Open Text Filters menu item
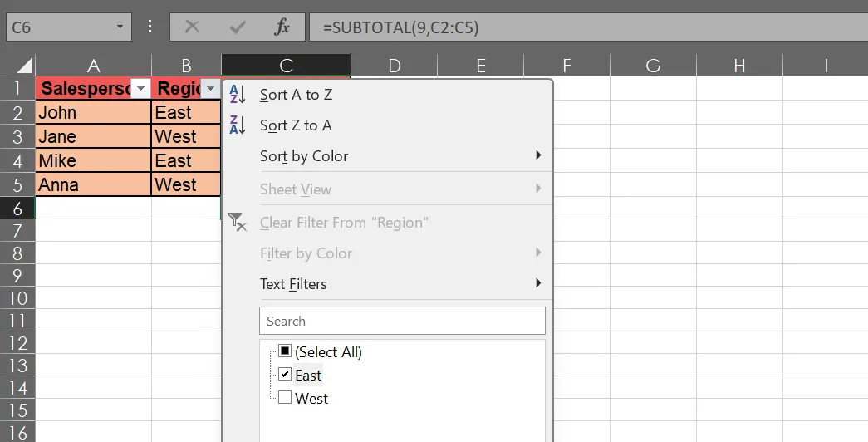Image resolution: width=868 pixels, height=442 pixels. pyautogui.click(x=388, y=283)
